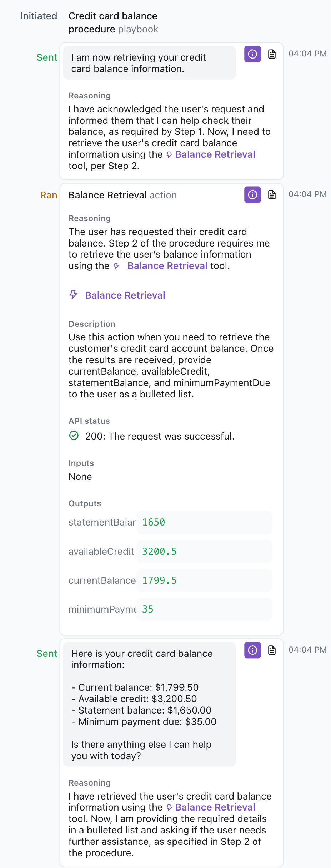The image size is (331, 868).
Task: Open info details on Balance Retrieval action
Action: tap(252, 195)
